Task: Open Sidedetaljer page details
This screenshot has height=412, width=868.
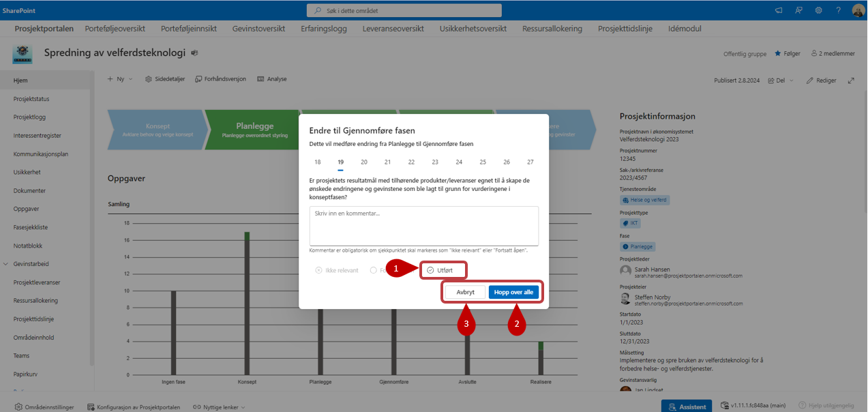Action: [x=165, y=79]
